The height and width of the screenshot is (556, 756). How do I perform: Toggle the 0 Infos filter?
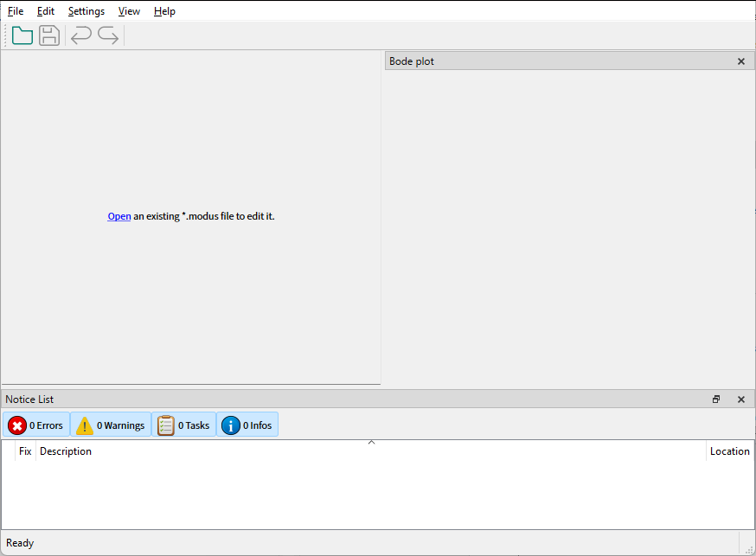tap(247, 425)
